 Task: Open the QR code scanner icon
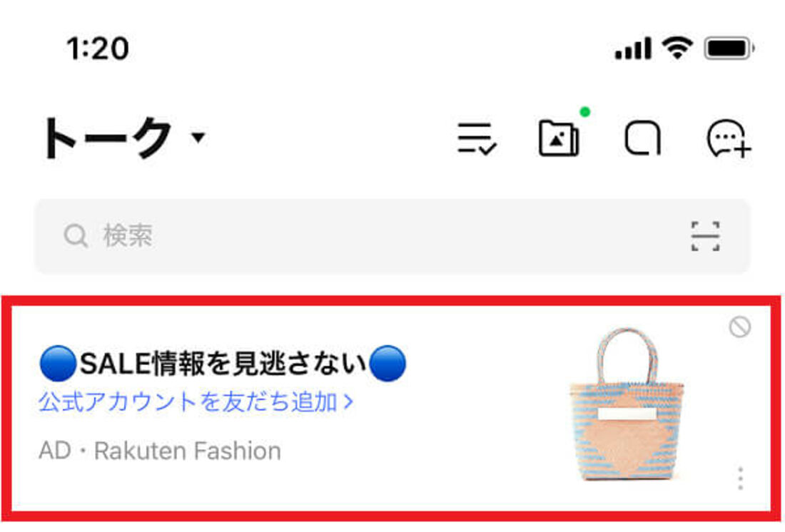pos(705,236)
